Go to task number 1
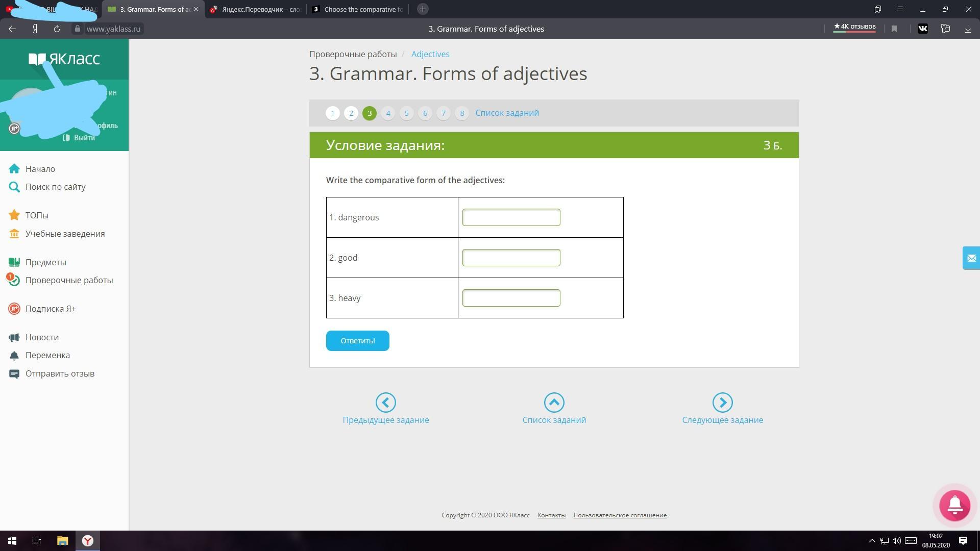 pyautogui.click(x=333, y=113)
